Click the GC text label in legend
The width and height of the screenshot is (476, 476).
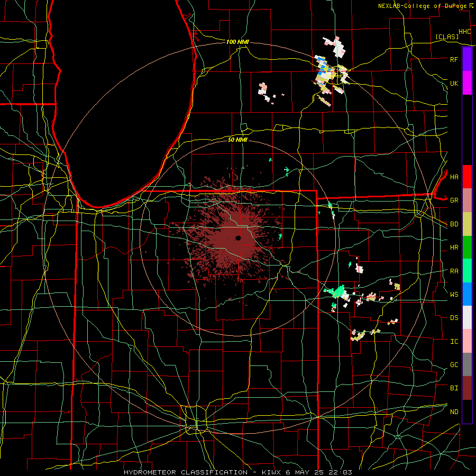coord(454,365)
